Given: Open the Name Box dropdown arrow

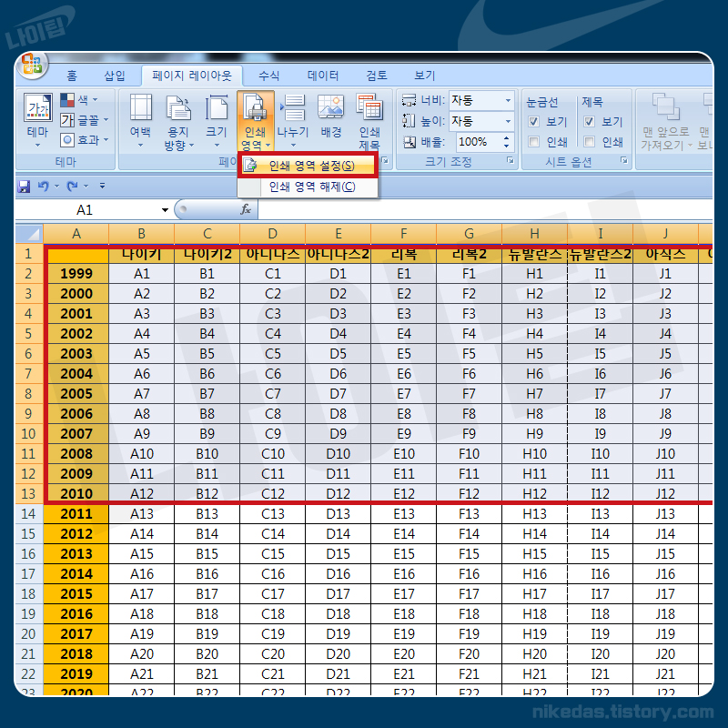Looking at the screenshot, I should click(x=165, y=210).
